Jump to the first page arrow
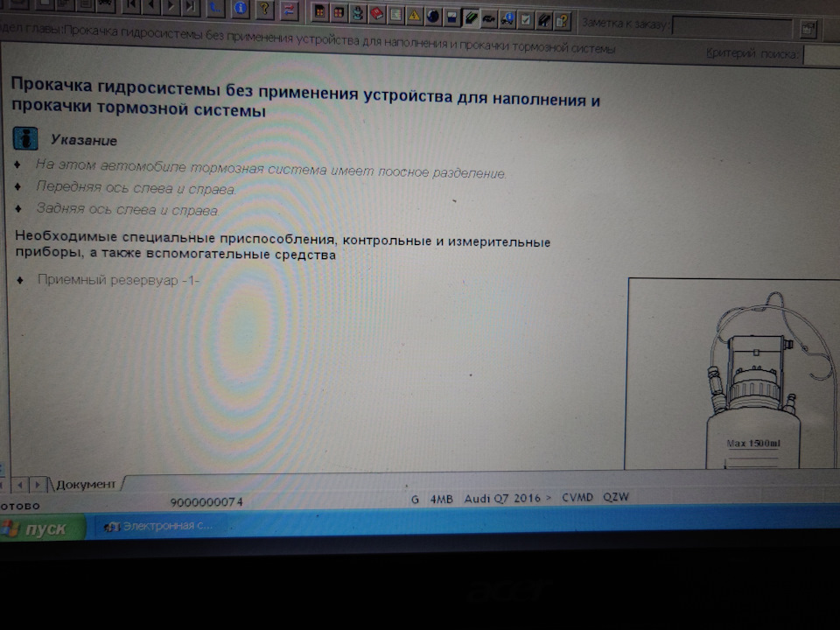The width and height of the screenshot is (840, 630). [x=130, y=6]
